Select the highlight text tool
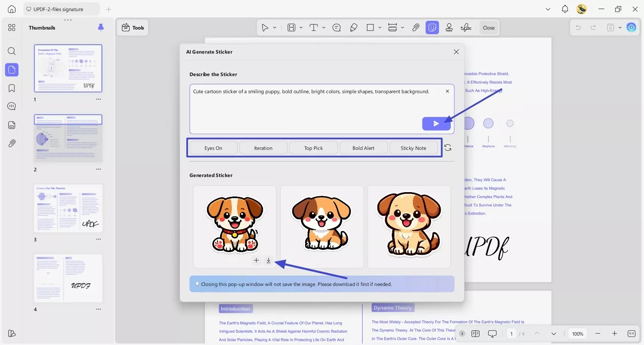This screenshot has width=644, height=345. click(x=291, y=28)
